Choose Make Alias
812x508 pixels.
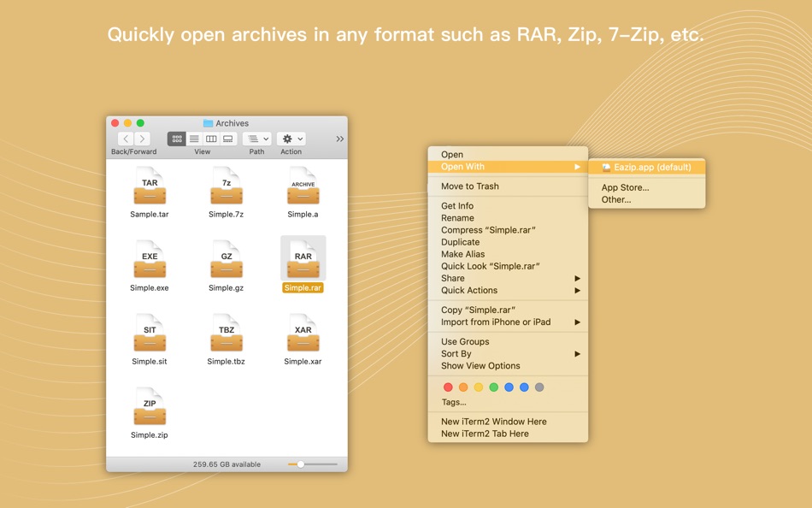[x=508, y=254]
